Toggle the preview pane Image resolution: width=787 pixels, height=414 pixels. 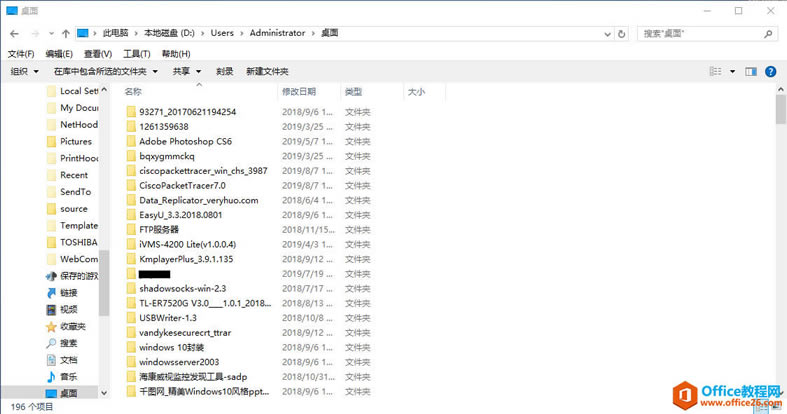pyautogui.click(x=751, y=72)
